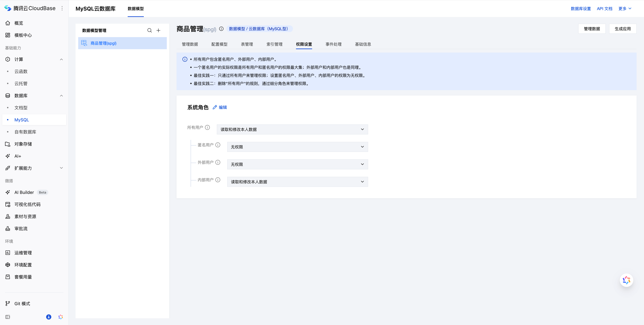Switch to the 表管理 tab
644x325 pixels.
click(247, 44)
